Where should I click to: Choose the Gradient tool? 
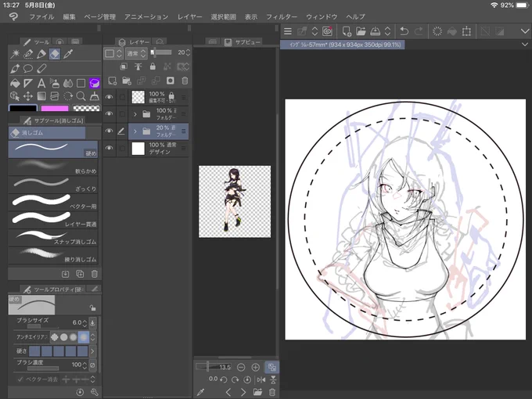pyautogui.click(x=41, y=96)
